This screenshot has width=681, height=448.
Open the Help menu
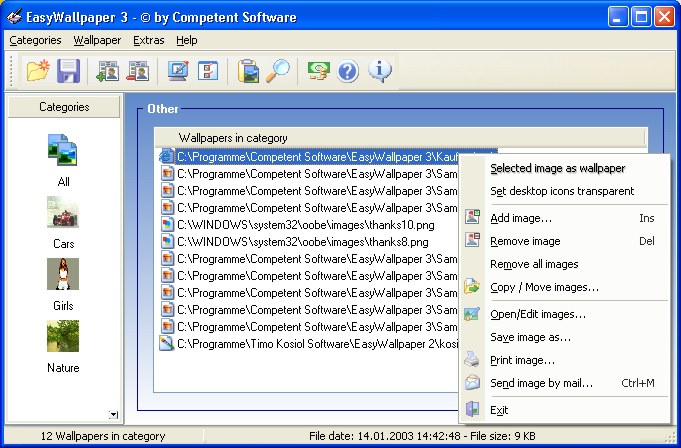pos(187,40)
